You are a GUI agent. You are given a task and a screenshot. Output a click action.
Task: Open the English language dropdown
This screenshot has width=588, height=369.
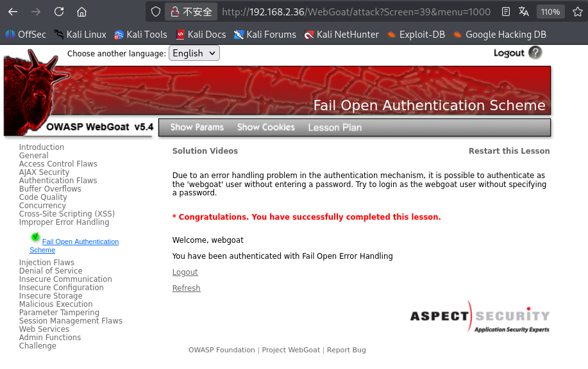pos(194,53)
